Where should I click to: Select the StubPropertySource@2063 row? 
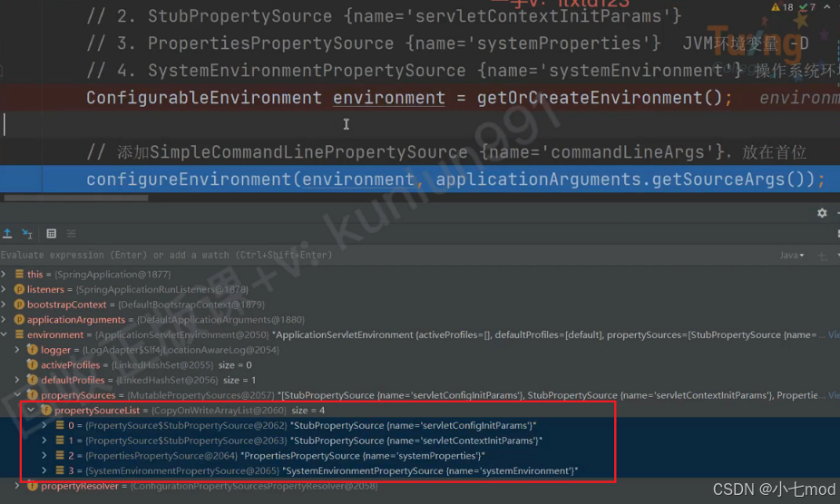coord(420,441)
